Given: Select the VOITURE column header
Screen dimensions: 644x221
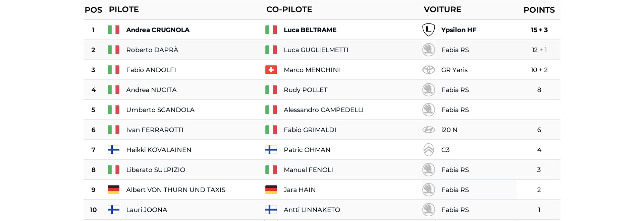Looking at the screenshot, I should tap(442, 9).
